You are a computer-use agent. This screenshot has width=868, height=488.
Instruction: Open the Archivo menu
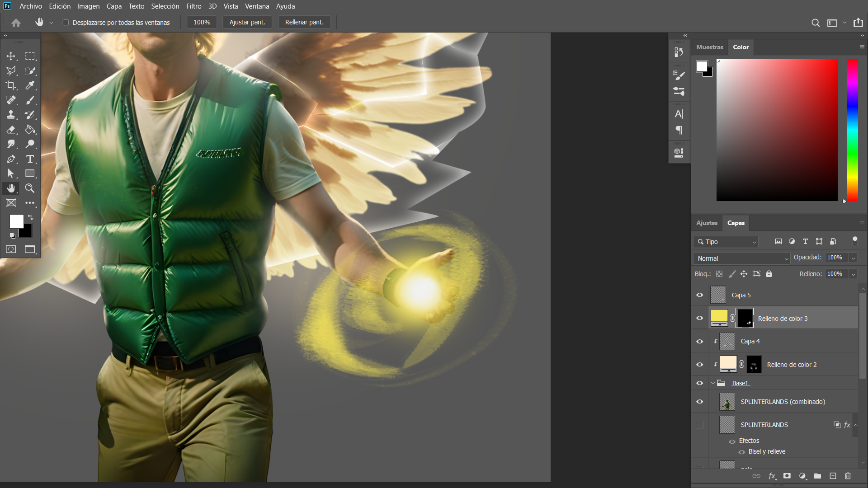pyautogui.click(x=31, y=6)
